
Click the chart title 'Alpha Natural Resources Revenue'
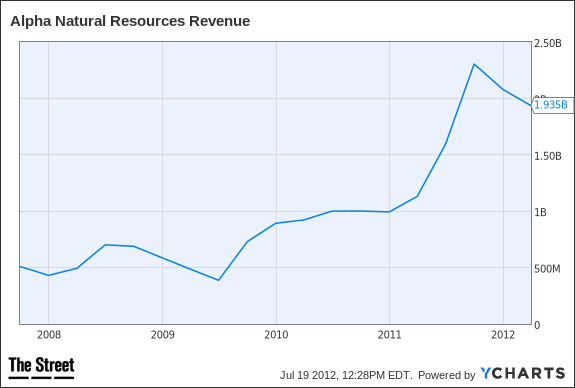(130, 21)
